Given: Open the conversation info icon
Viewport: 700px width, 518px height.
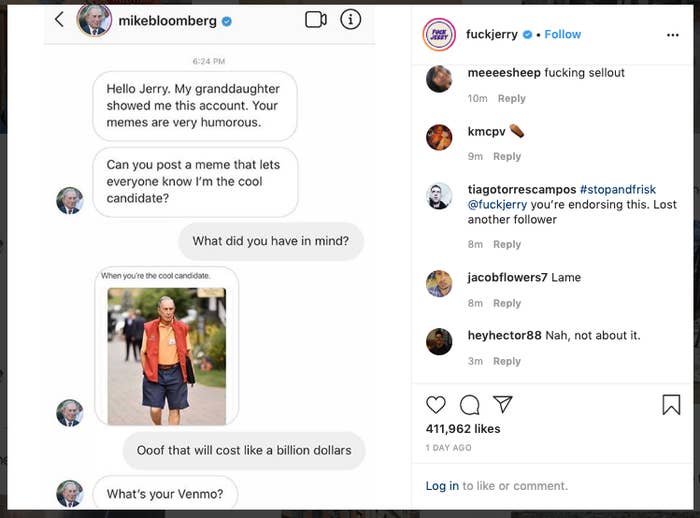Looking at the screenshot, I should [x=350, y=19].
